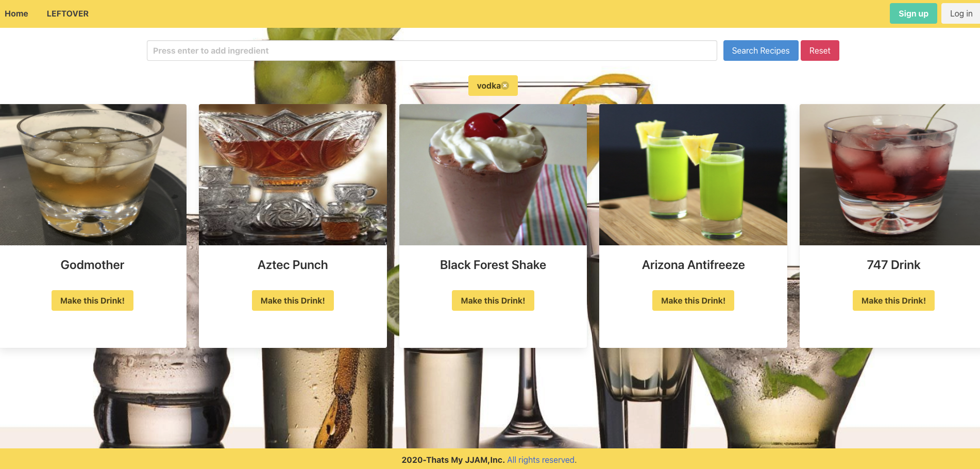980x469 pixels.
Task: Click the All rights reserved link
Action: tap(542, 460)
